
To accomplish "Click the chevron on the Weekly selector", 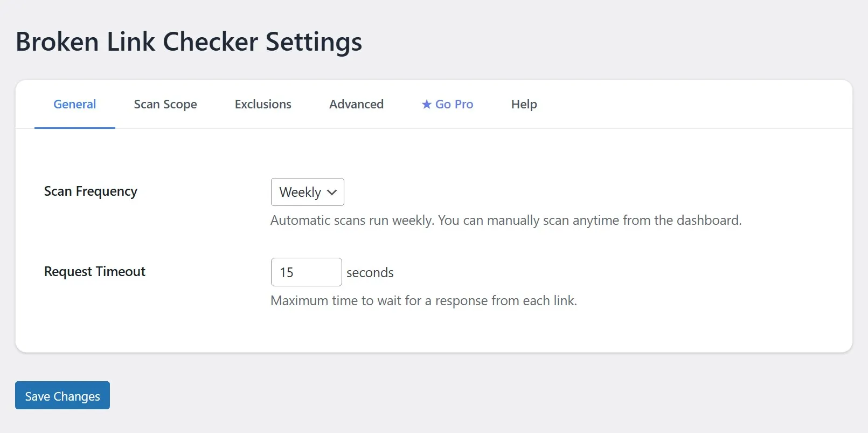I will click(x=331, y=192).
